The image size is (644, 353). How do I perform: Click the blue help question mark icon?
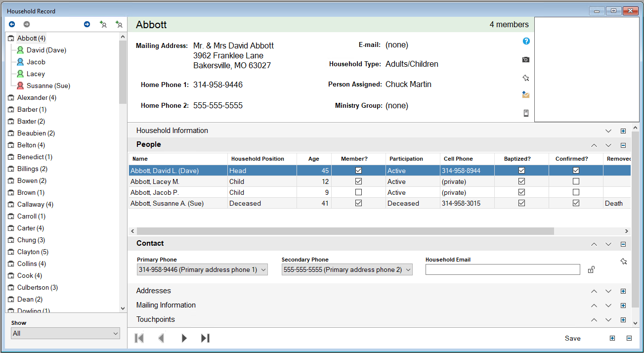coord(526,41)
